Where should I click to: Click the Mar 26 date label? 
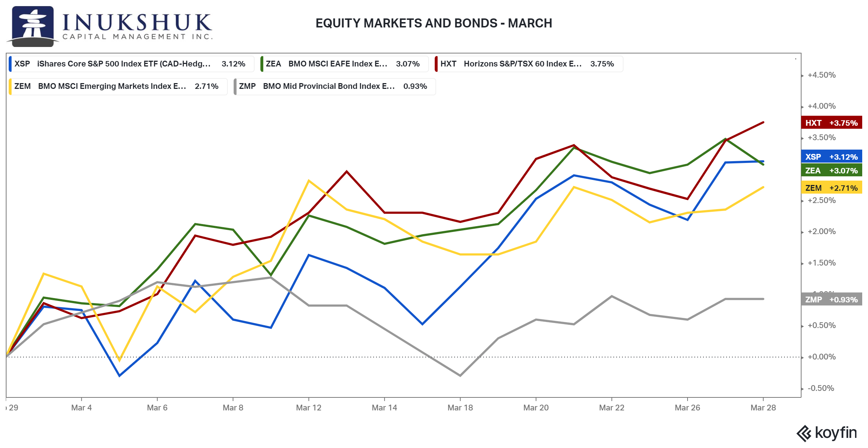[688, 408]
